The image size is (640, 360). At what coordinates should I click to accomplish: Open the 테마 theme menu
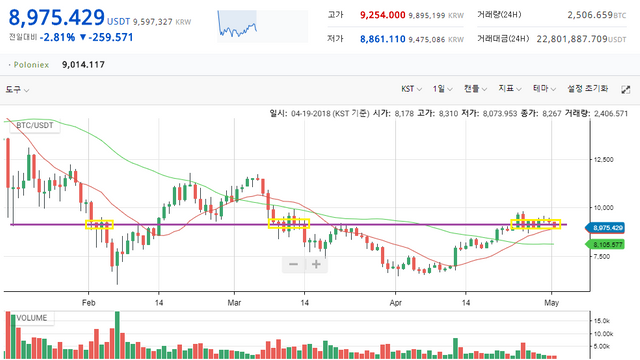544,89
